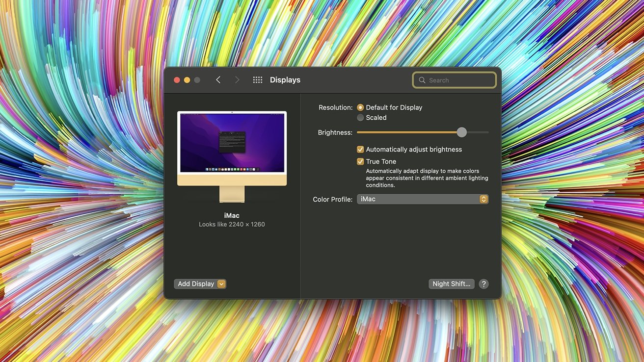Select the iMac display thumbnail

point(232,156)
